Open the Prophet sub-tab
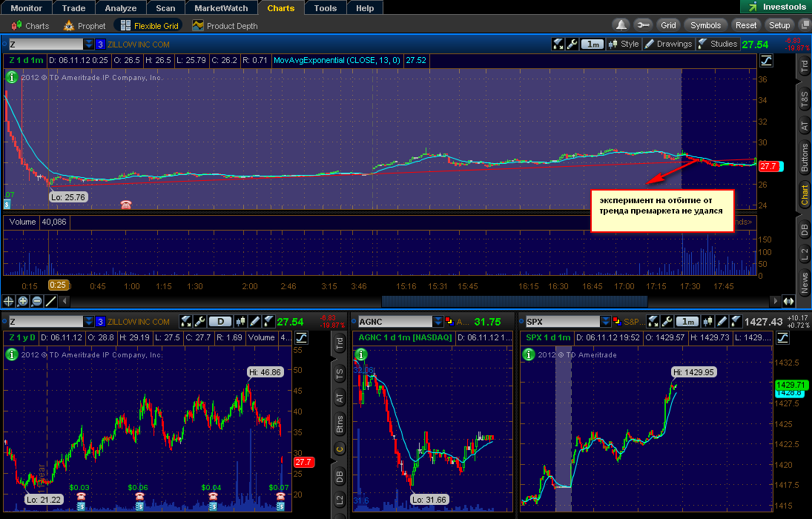Viewport: 812px width, 519px height. tap(85, 26)
